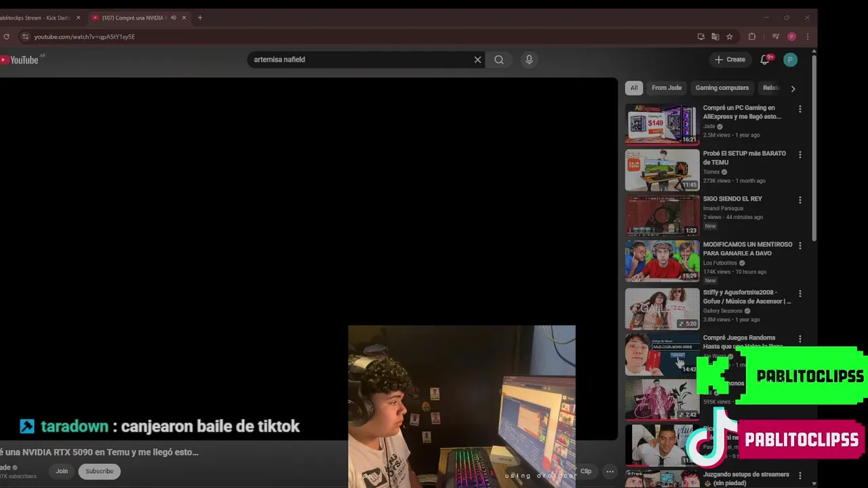The image size is (868, 488).
Task: Click the Create button
Action: (730, 60)
